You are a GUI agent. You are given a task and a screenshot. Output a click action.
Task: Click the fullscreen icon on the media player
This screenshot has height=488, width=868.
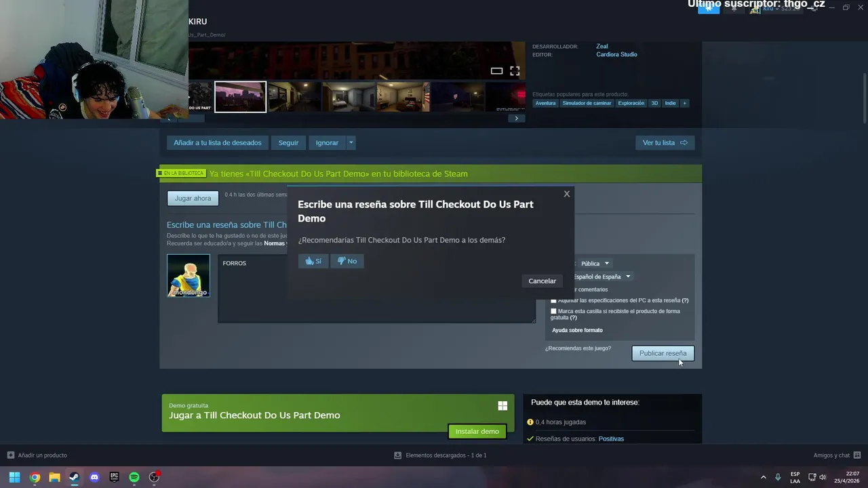coord(515,70)
